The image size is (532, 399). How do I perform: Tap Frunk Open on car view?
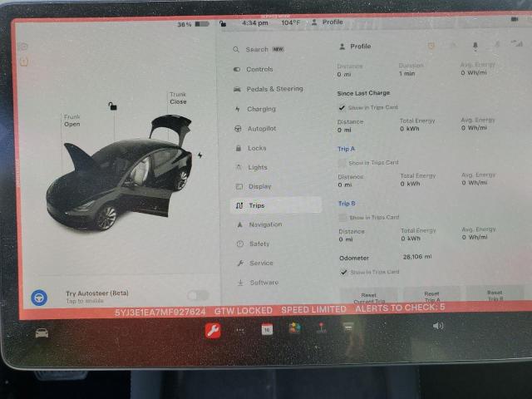(72, 121)
